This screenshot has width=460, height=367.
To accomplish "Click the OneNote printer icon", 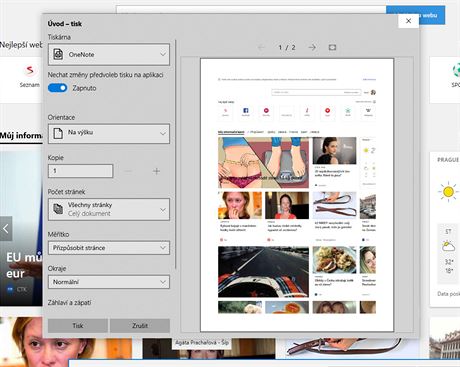I will pyautogui.click(x=58, y=54).
